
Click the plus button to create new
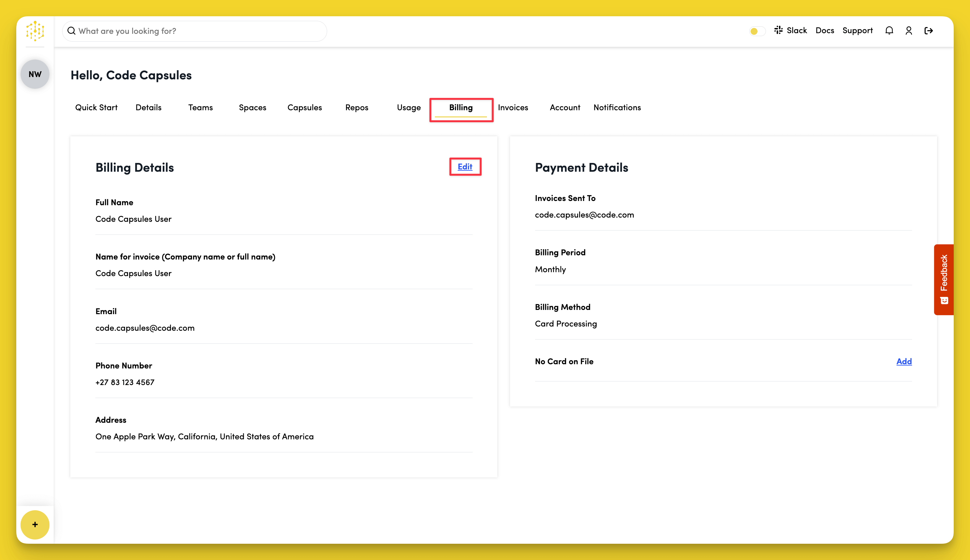(x=35, y=525)
